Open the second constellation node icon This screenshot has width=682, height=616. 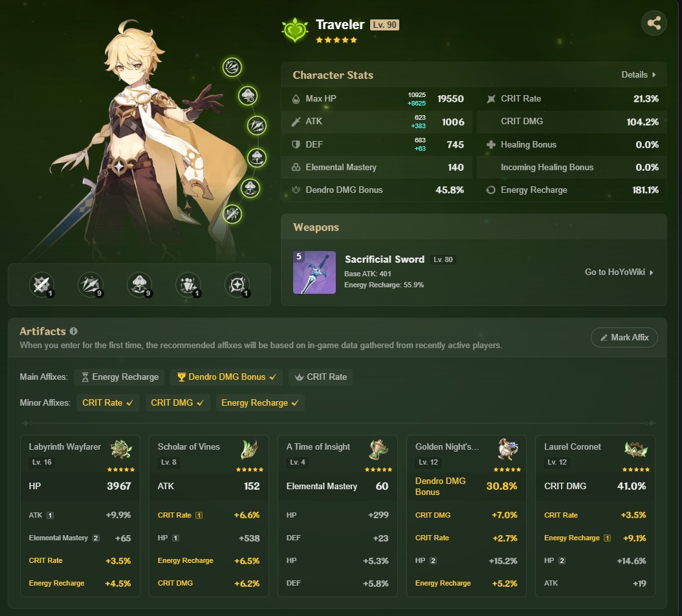(248, 96)
